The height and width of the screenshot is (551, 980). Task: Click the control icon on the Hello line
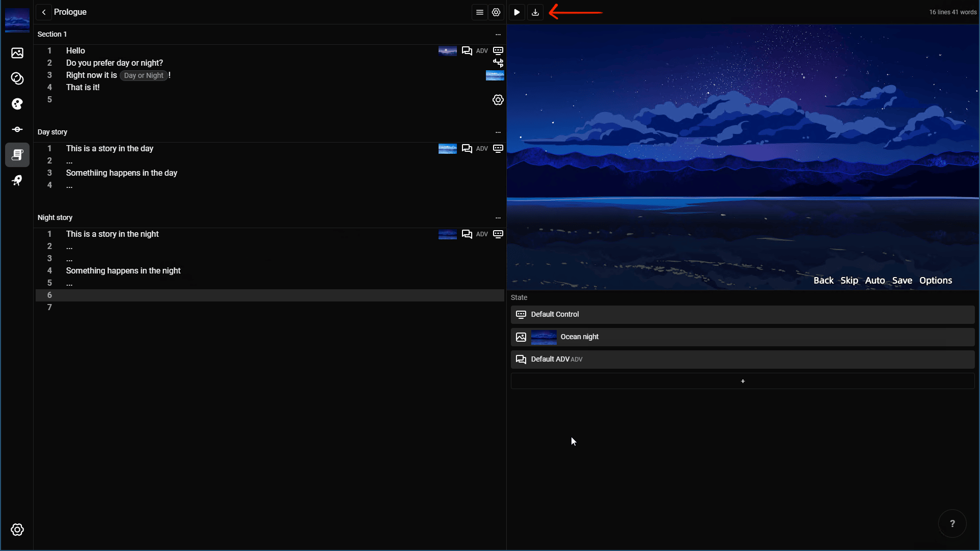(x=498, y=51)
